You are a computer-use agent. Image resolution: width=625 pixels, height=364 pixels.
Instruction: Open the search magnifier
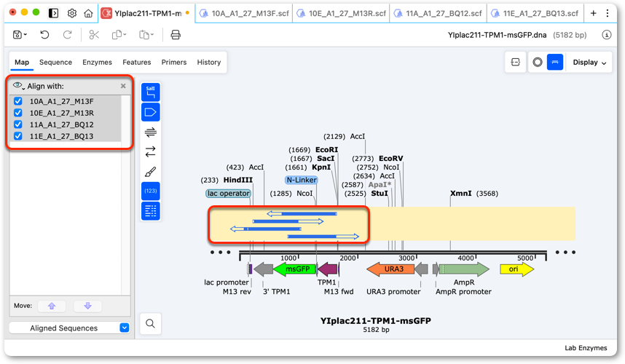[150, 323]
